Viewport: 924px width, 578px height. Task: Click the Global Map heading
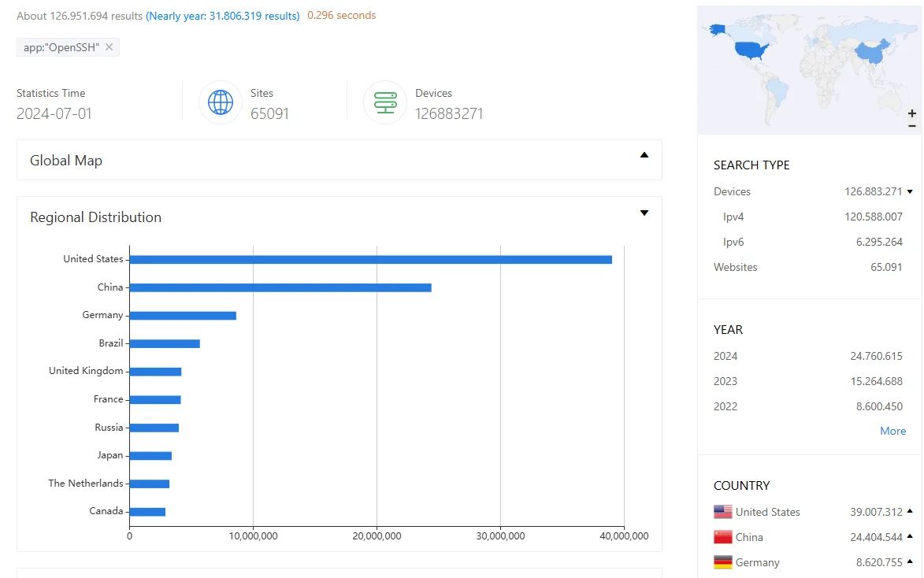(66, 161)
